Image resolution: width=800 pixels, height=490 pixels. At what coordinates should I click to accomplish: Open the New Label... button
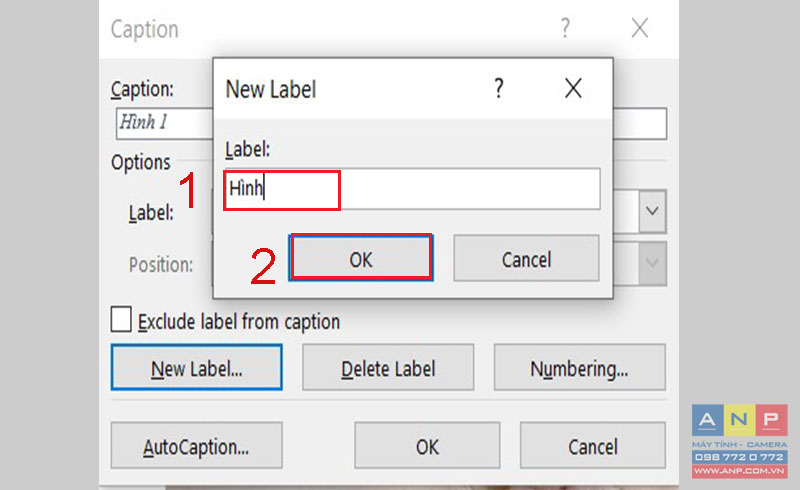(x=196, y=368)
